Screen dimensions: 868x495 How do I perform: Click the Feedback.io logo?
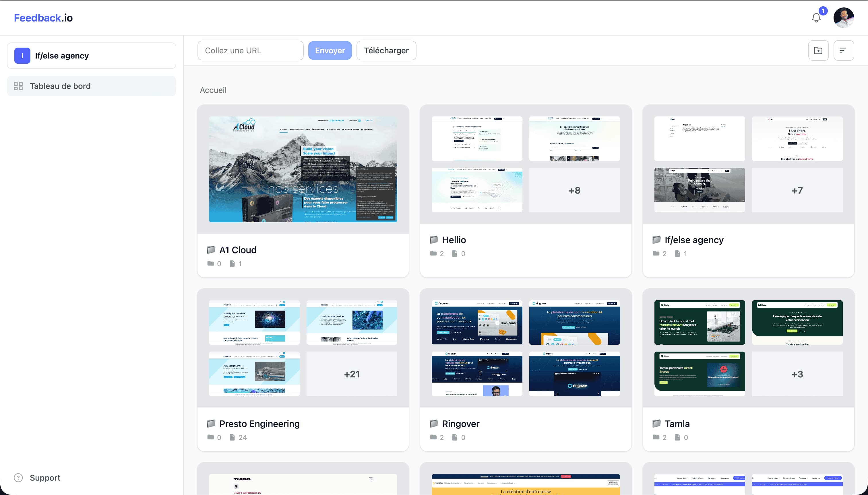(x=43, y=18)
